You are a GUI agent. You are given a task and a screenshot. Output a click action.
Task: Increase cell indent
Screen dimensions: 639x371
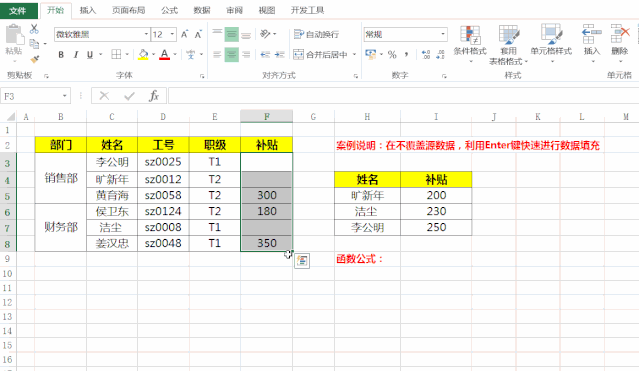pyautogui.click(x=280, y=55)
